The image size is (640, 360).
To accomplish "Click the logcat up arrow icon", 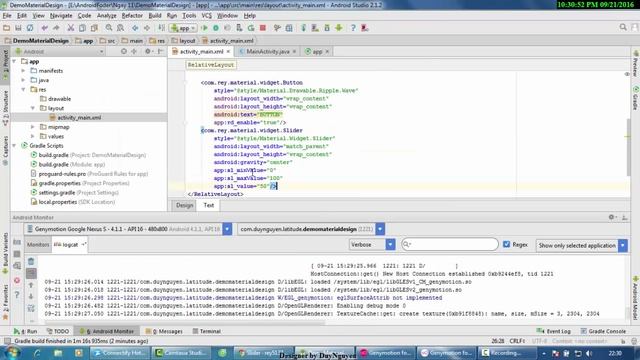I will click(31, 285).
